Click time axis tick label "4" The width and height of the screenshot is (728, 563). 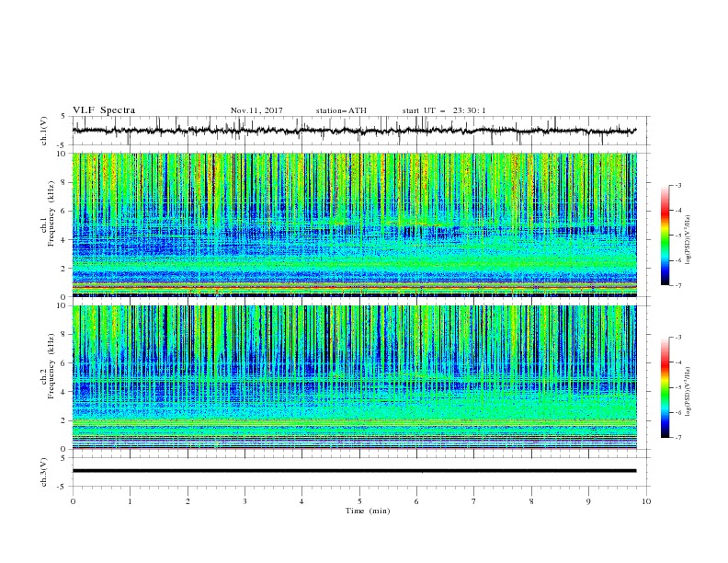(x=302, y=501)
